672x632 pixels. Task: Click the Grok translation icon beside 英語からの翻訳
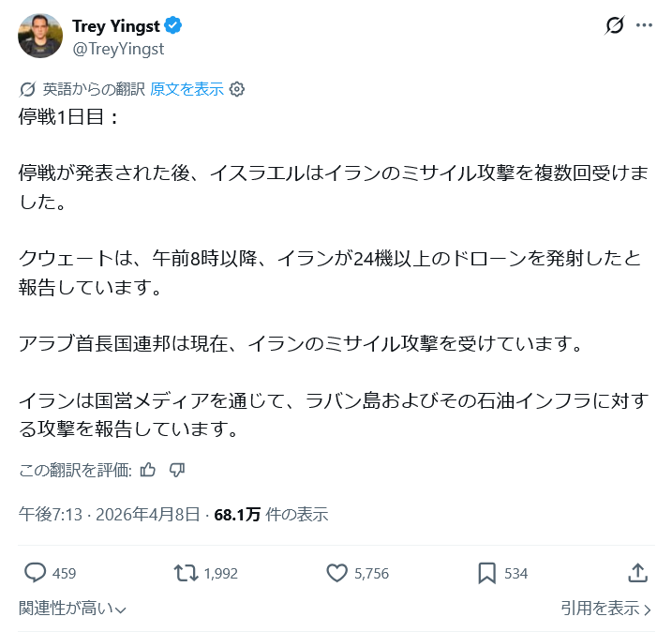coord(27,89)
